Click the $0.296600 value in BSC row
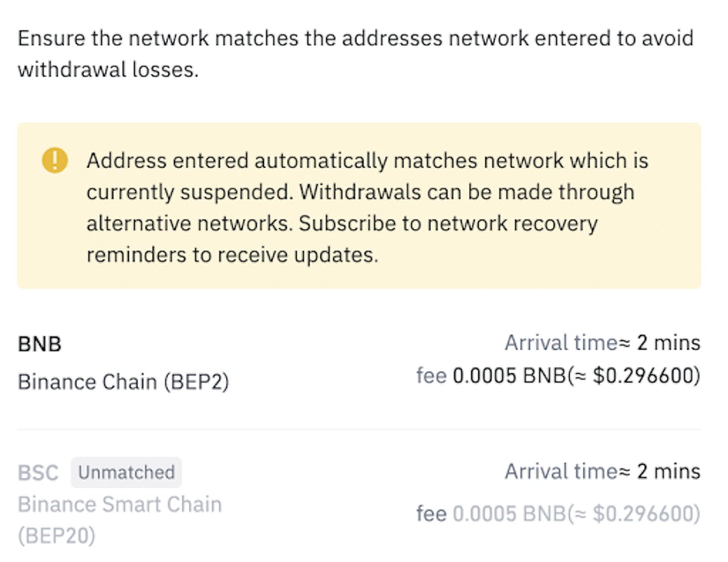The width and height of the screenshot is (728, 562). (x=642, y=514)
